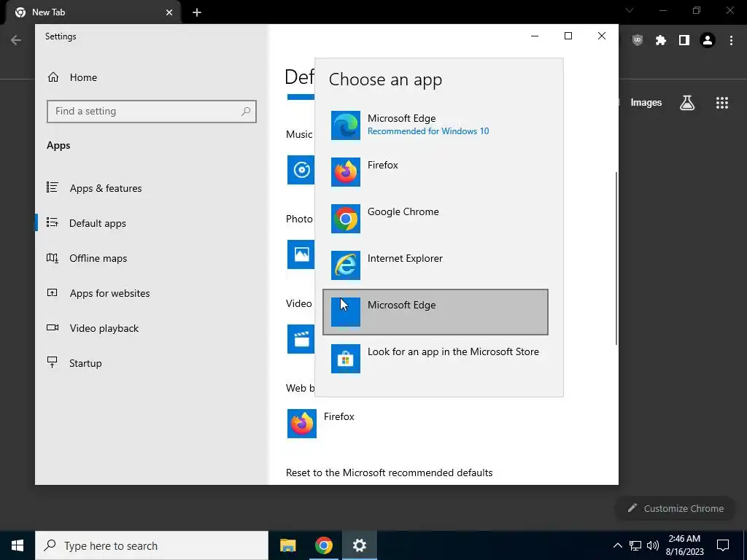The image size is (747, 560).
Task: Click Look for an app in Microsoft Store
Action: tap(436, 359)
